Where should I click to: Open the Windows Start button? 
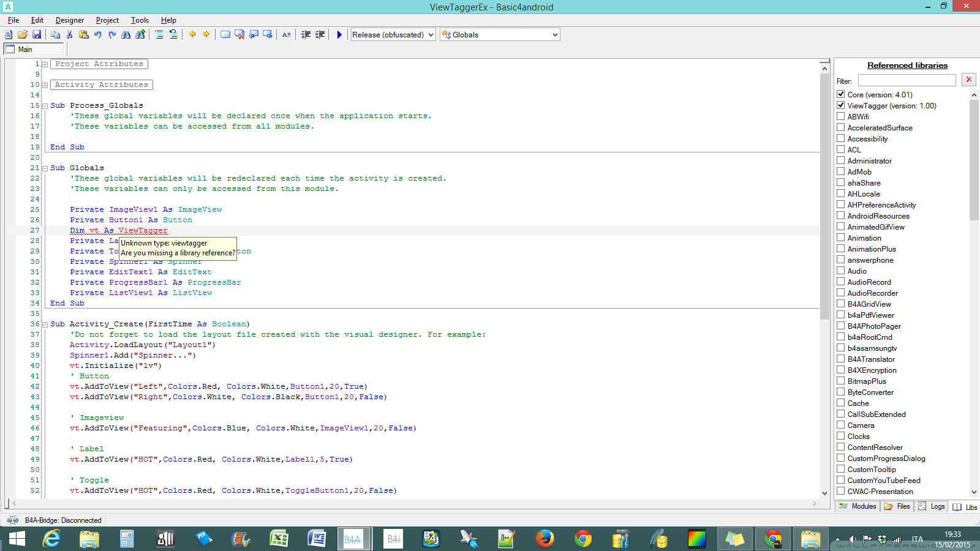pyautogui.click(x=17, y=539)
